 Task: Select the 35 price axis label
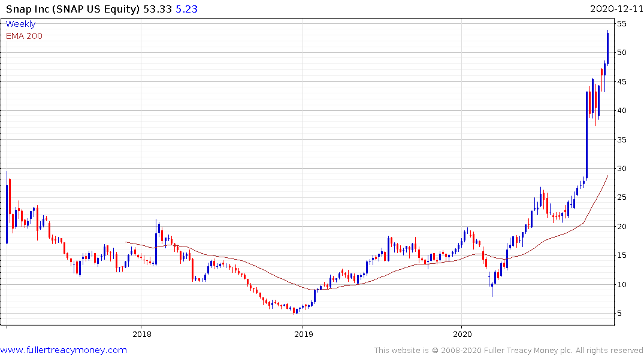pyautogui.click(x=622, y=139)
